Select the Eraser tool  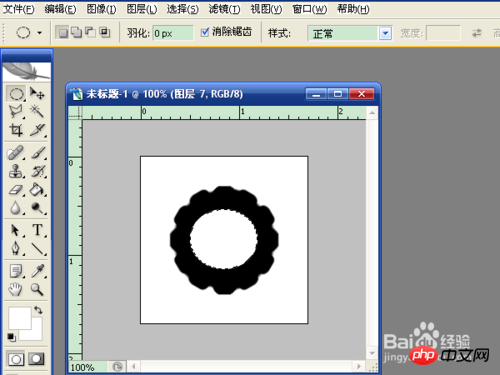tap(16, 190)
